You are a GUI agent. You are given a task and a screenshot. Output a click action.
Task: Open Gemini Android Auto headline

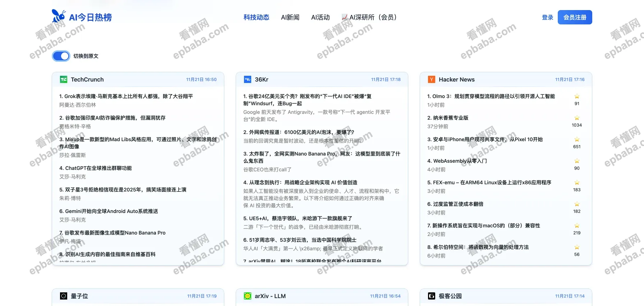pyautogui.click(x=109, y=211)
